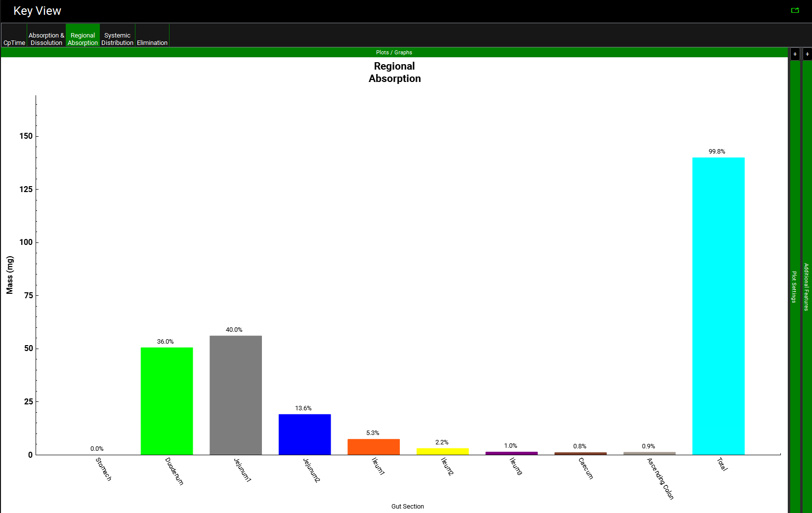Screen dimensions: 812x513
Task: Click the orange Ileum1 bar
Action: 374,447
